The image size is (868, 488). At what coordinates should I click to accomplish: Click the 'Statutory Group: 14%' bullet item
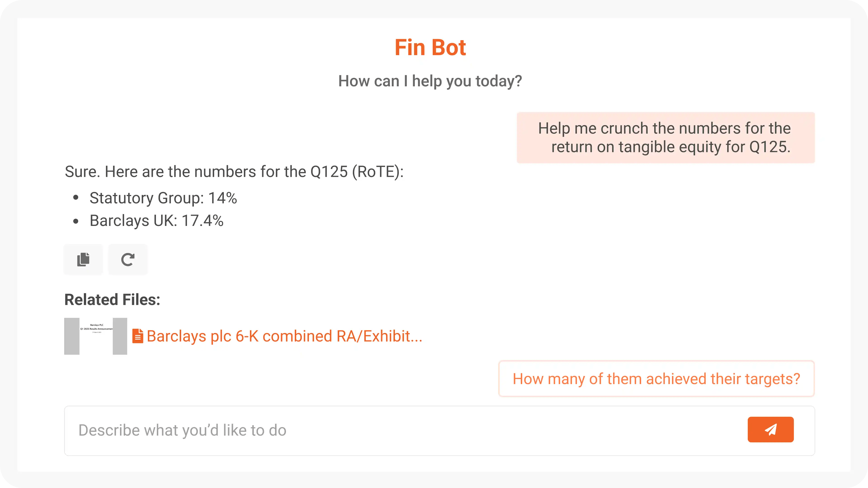pos(163,198)
